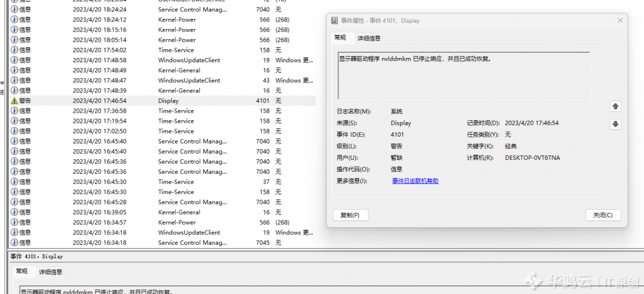Screen dimensions: 644x294
Task: Click the info icon on the 18:15:16 Kernel-Power row
Action: click(x=14, y=30)
